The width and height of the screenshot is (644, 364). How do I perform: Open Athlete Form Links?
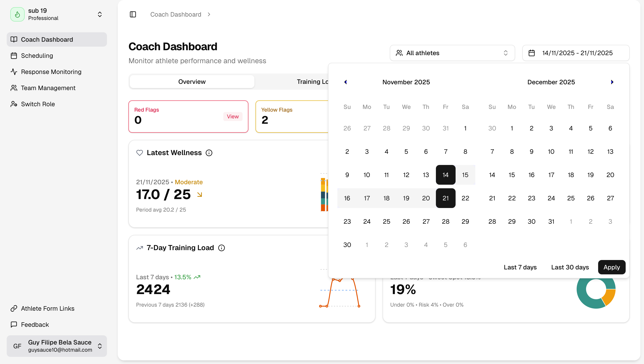point(47,308)
